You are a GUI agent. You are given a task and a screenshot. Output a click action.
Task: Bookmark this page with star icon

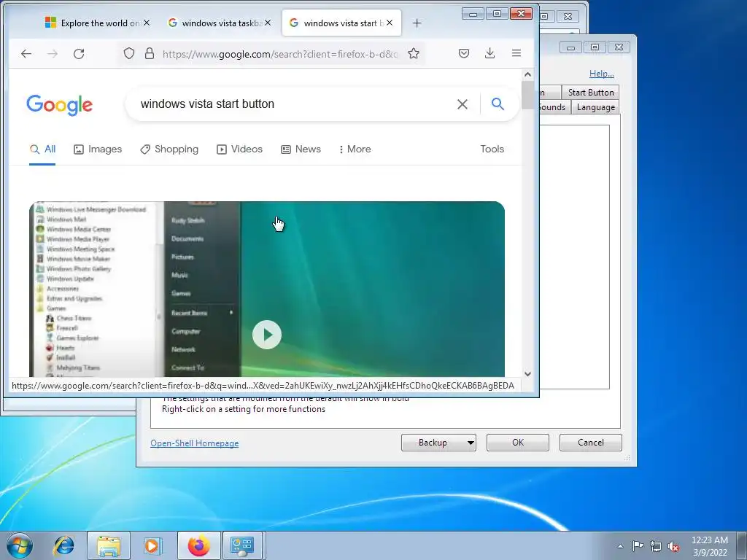[414, 53]
